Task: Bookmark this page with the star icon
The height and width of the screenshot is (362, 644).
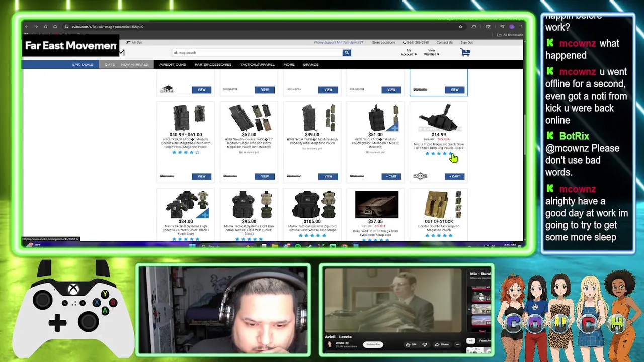Action: [460, 27]
